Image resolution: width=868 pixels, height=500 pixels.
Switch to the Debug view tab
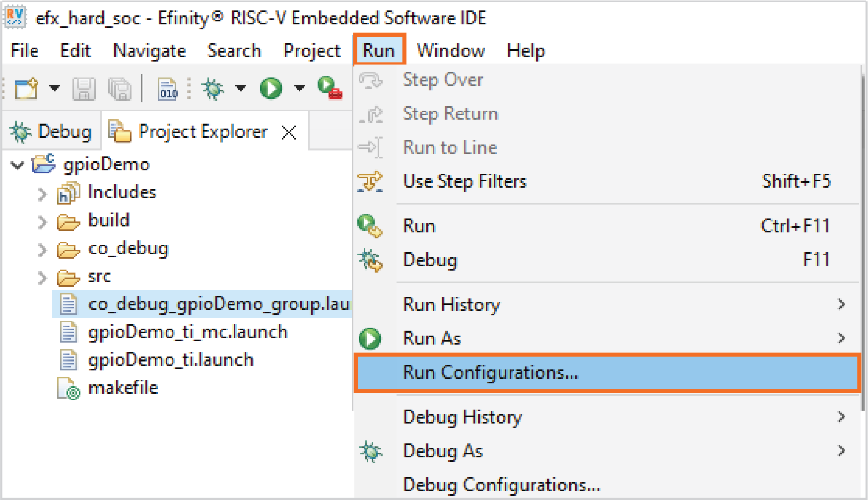(x=52, y=132)
